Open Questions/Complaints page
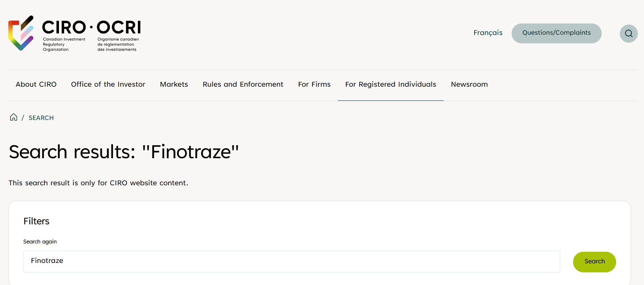This screenshot has width=644, height=285. click(556, 33)
